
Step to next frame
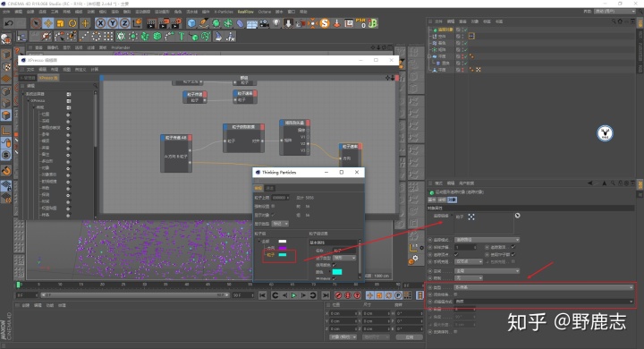pos(303,295)
